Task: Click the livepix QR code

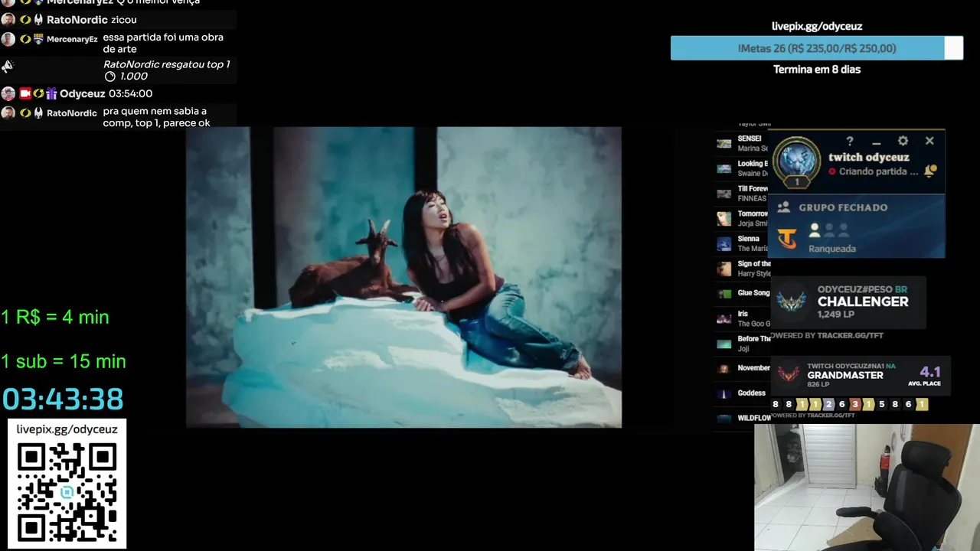Action: click(x=67, y=493)
